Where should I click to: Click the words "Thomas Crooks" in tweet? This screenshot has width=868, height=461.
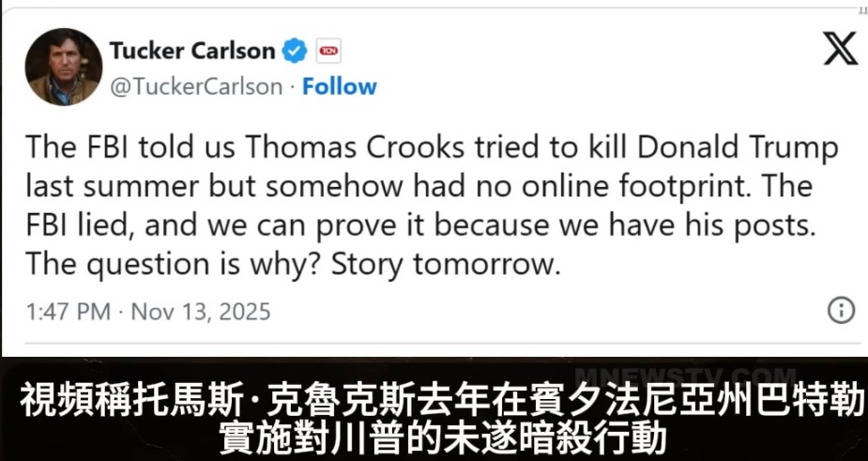355,147
